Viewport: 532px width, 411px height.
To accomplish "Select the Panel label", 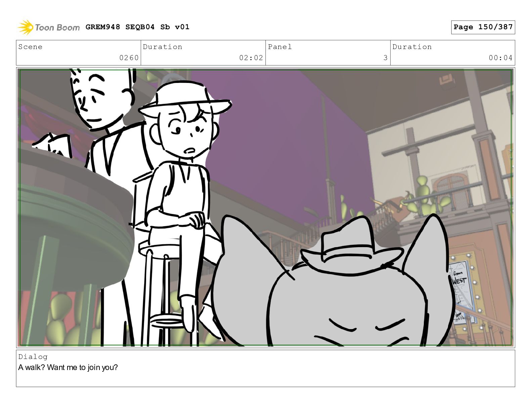I will tap(280, 47).
